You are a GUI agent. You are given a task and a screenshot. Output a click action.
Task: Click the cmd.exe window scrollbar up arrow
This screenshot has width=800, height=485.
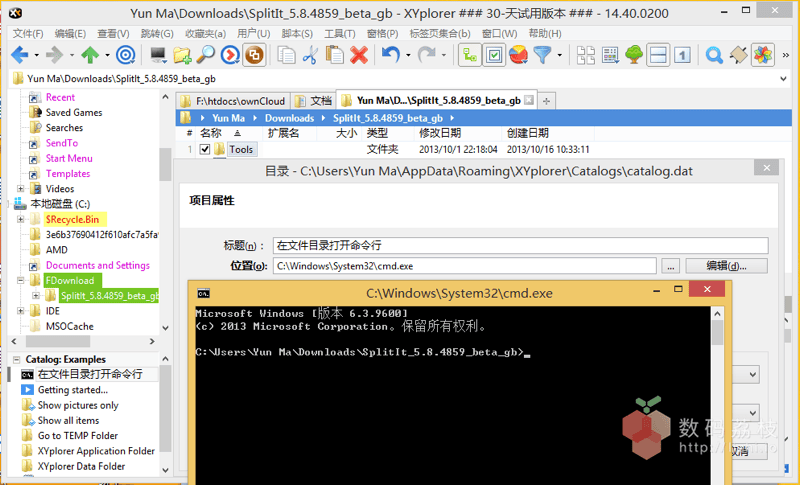point(717,314)
